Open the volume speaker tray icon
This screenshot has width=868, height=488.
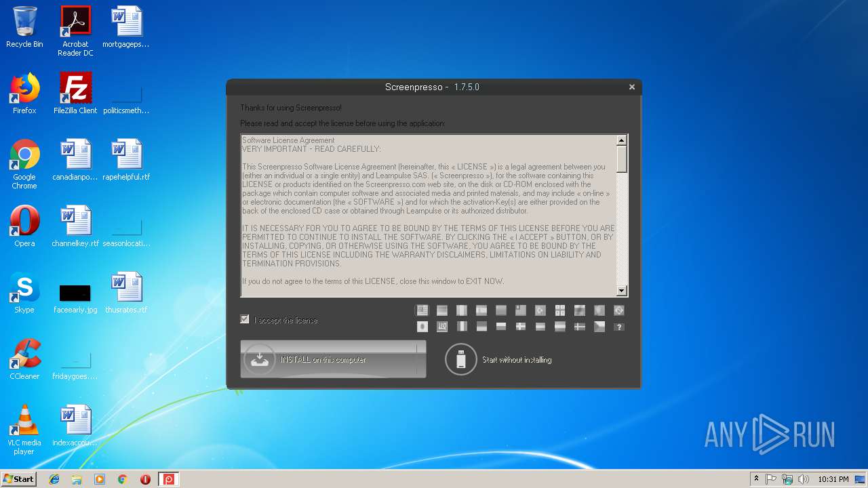click(x=803, y=479)
